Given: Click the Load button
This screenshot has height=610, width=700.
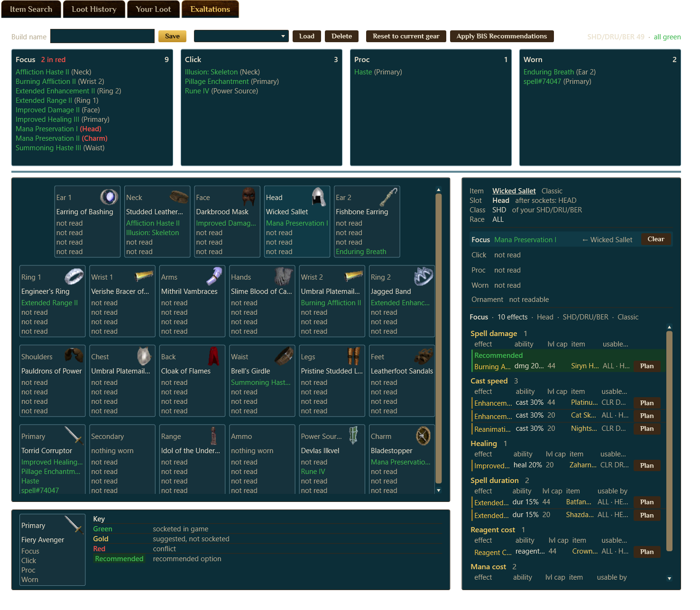Looking at the screenshot, I should click(307, 36).
